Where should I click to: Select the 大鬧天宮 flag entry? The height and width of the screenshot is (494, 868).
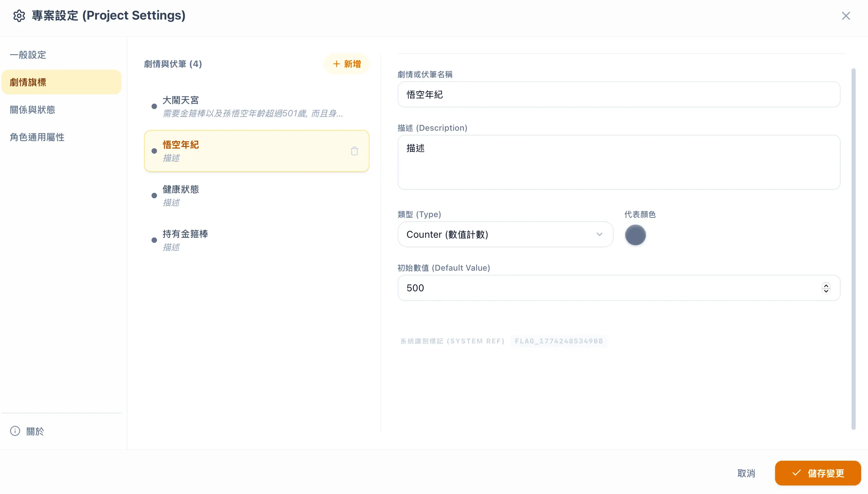[x=257, y=106]
